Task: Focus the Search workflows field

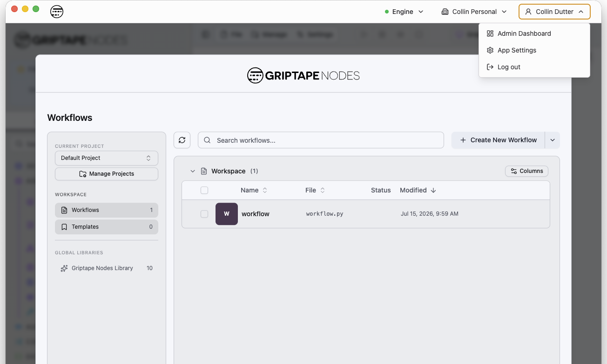Action: click(x=321, y=140)
